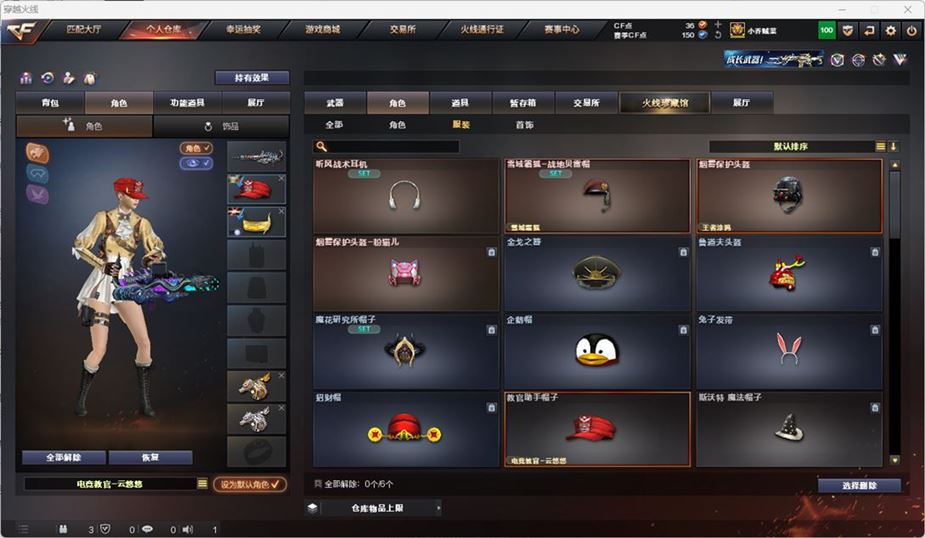
Task: Open settings with the gear icon
Action: pyautogui.click(x=890, y=30)
